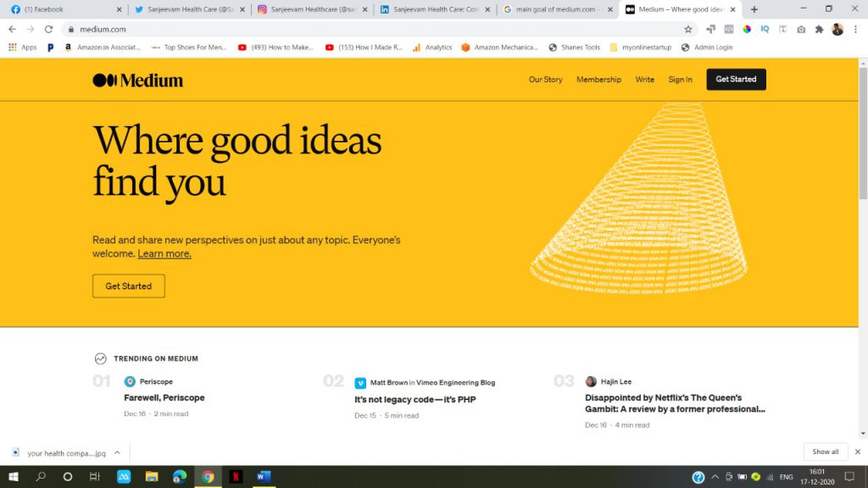Image resolution: width=868 pixels, height=488 pixels.
Task: Expand the download item options chevron
Action: [117, 452]
